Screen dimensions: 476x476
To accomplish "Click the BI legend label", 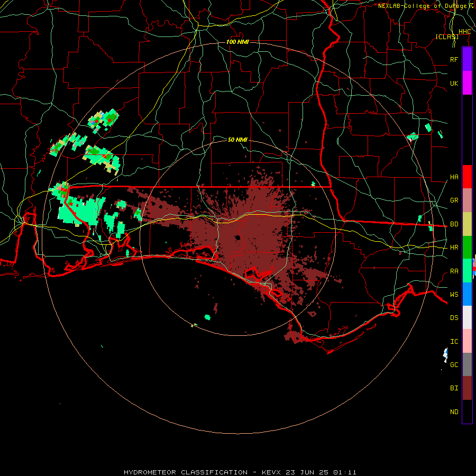I will (454, 388).
